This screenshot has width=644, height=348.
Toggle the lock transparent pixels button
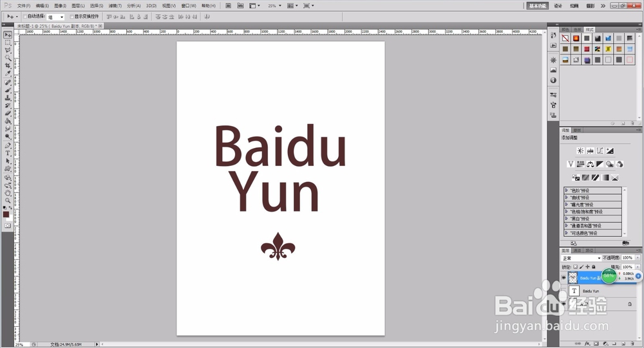pos(575,267)
